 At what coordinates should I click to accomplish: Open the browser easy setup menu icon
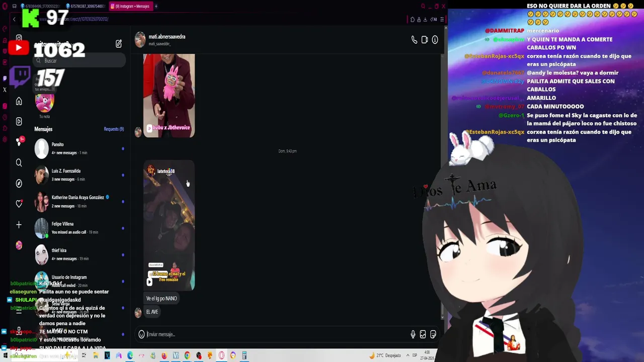pyautogui.click(x=442, y=20)
